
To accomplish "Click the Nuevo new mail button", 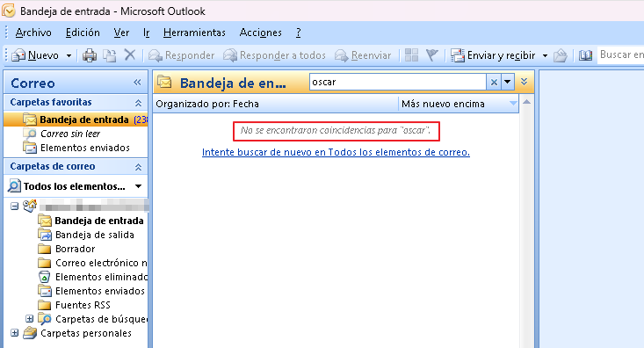I will click(x=36, y=55).
